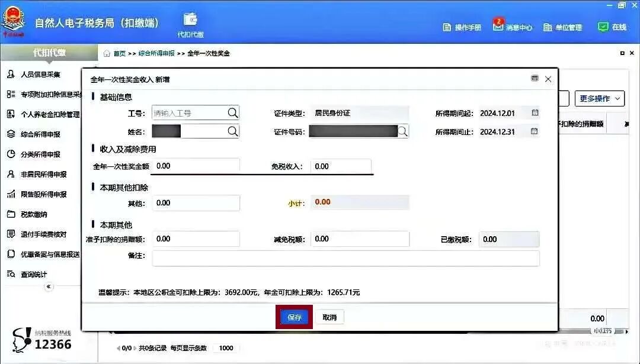Click the 工号 search magnifier icon

pos(232,112)
